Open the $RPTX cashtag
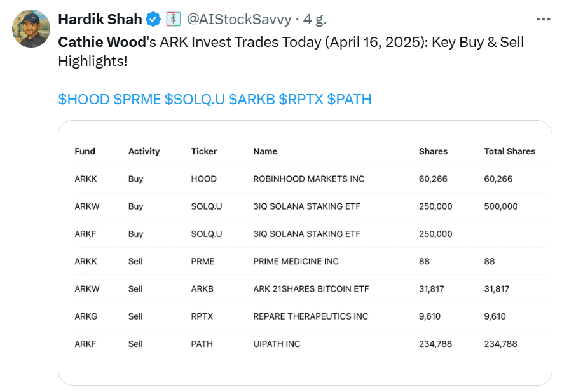 (301, 99)
